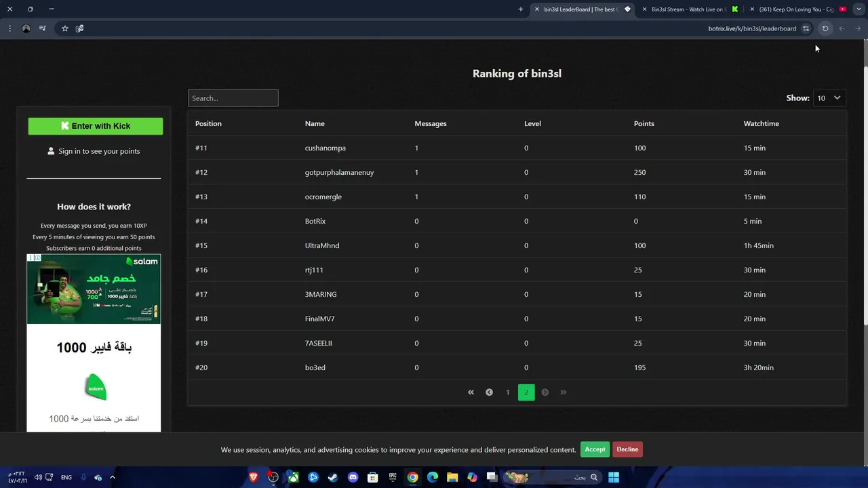
Task: Open Microsoft Store from taskbar
Action: tap(372, 477)
